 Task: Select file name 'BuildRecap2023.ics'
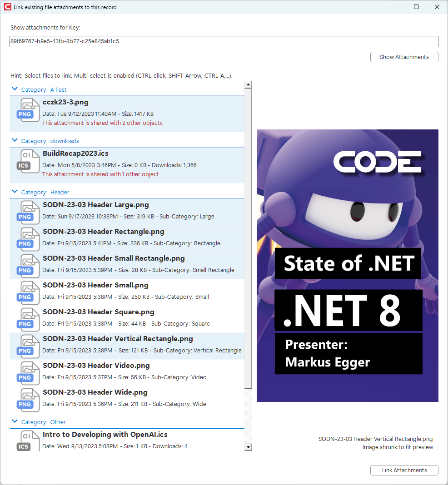(75, 153)
